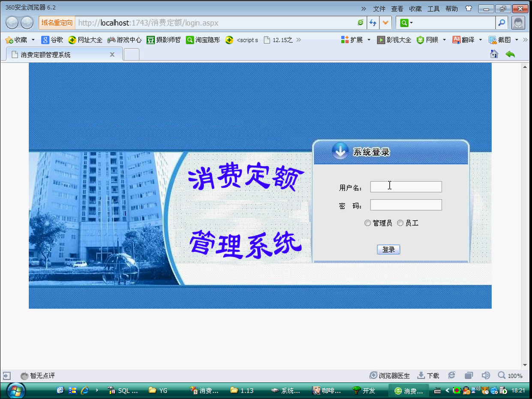Image resolution: width=532 pixels, height=399 pixels.
Task: Expand the 收藏 favorites dropdown arrow
Action: coord(33,40)
